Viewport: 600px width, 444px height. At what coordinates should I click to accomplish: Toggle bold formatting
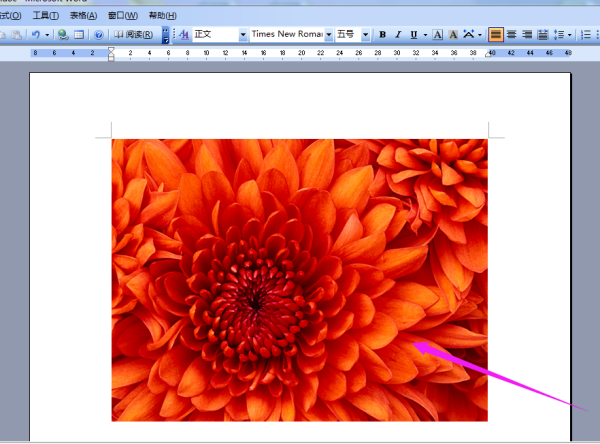[382, 34]
